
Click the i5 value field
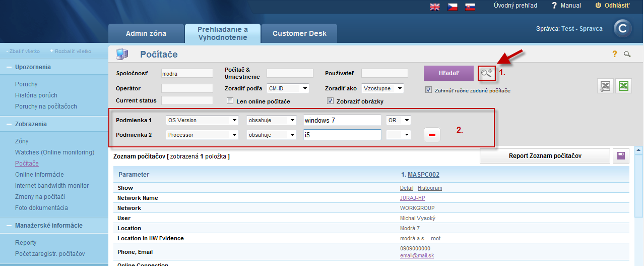pyautogui.click(x=342, y=135)
